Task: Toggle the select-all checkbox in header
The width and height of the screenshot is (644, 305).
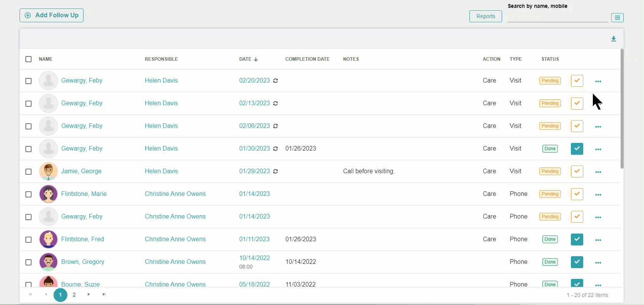Action: 28,59
